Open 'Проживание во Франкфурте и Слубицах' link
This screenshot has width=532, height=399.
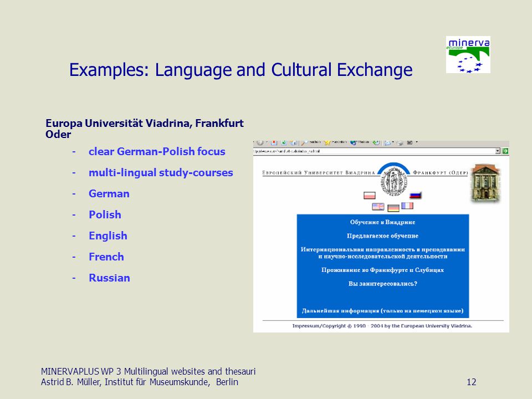click(x=383, y=270)
